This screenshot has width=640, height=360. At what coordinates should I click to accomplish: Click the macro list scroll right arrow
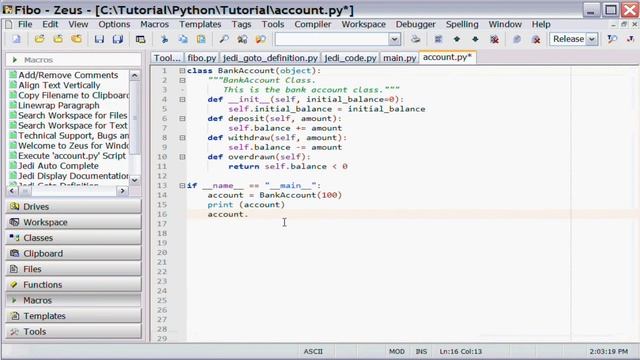(122, 191)
